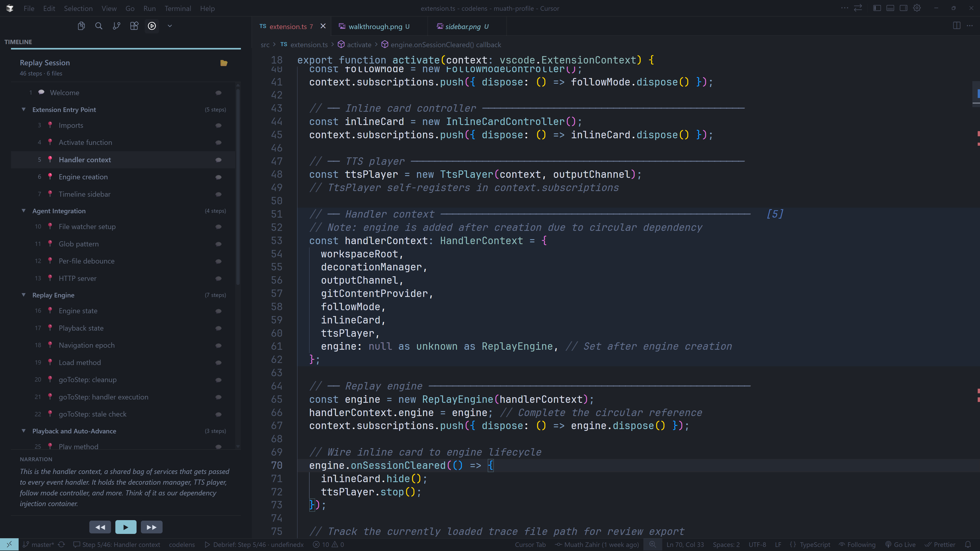Screen dimensions: 980x551
Task: Open the layout settings gear in title bar
Action: 917,8
